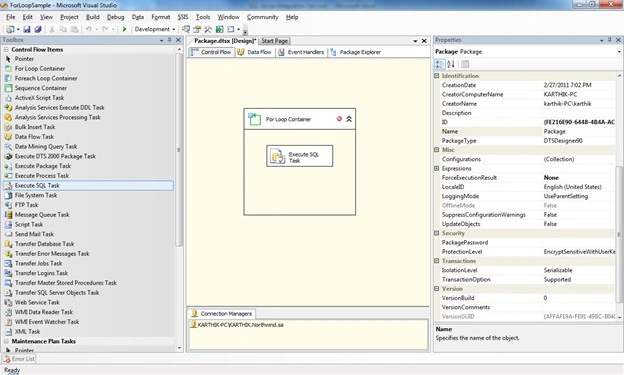Switch to the Event Handlers tab

click(301, 52)
